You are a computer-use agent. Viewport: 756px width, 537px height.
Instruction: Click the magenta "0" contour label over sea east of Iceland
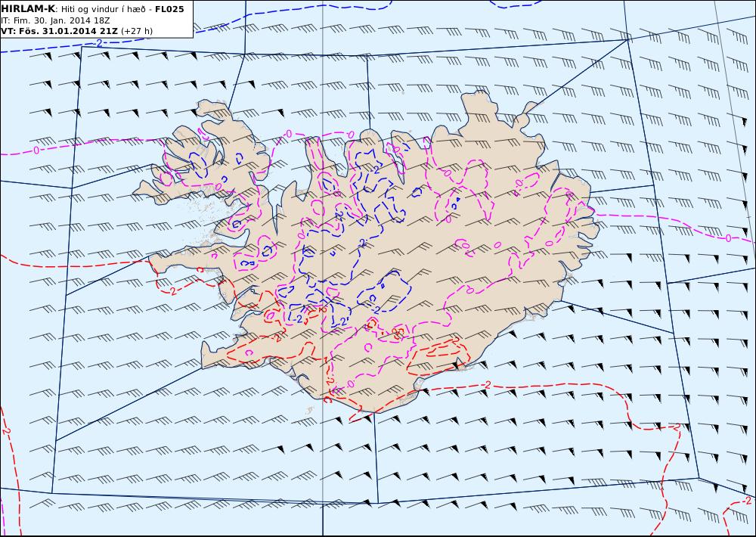click(x=728, y=238)
